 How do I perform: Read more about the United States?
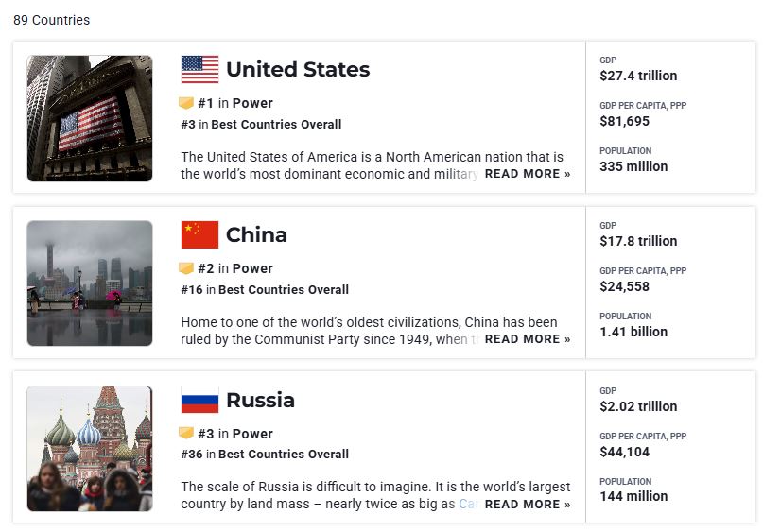click(x=528, y=174)
